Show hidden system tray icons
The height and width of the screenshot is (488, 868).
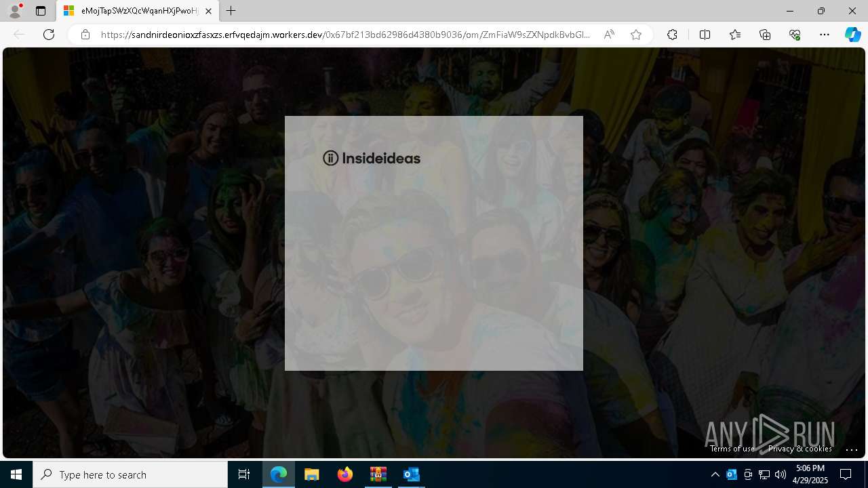[715, 474]
